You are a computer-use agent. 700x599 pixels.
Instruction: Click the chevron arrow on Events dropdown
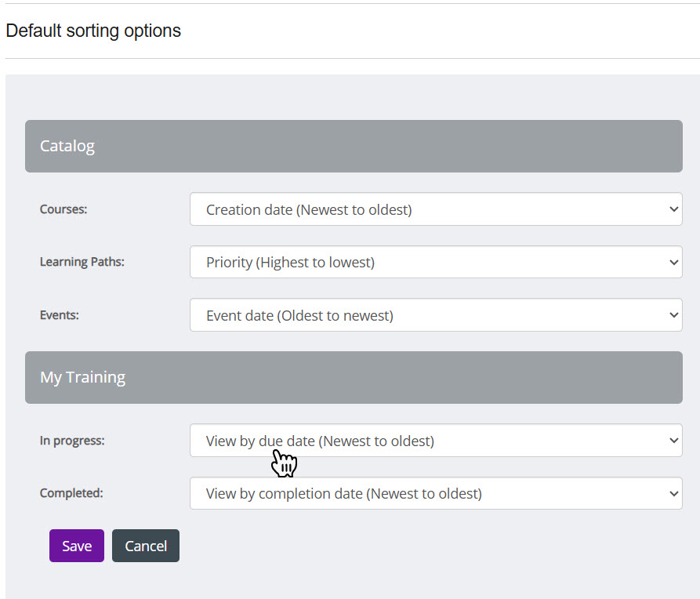coord(673,315)
